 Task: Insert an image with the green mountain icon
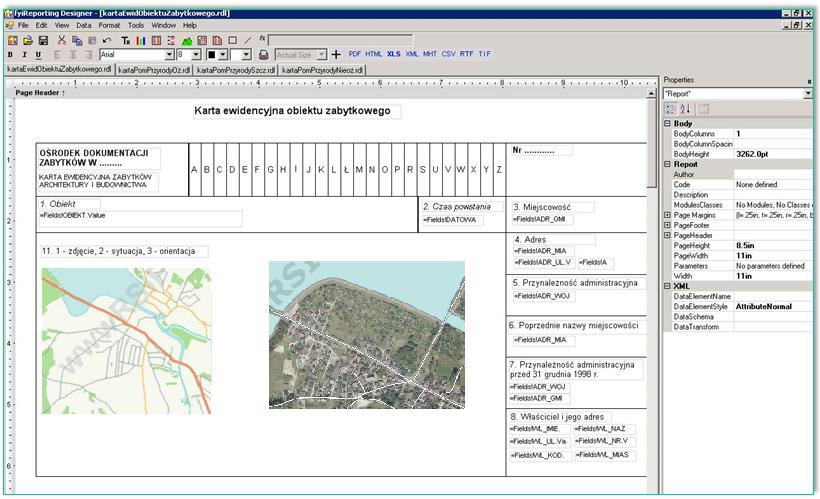(x=187, y=40)
